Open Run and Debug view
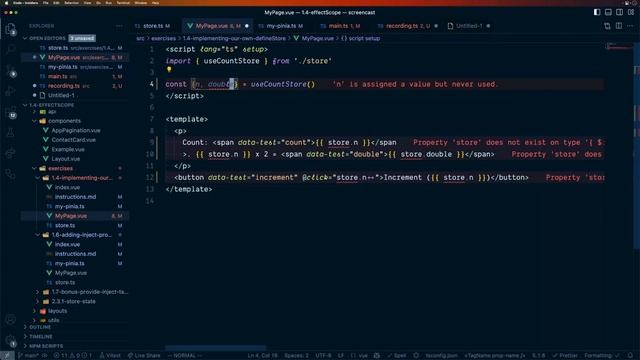 click(x=11, y=91)
